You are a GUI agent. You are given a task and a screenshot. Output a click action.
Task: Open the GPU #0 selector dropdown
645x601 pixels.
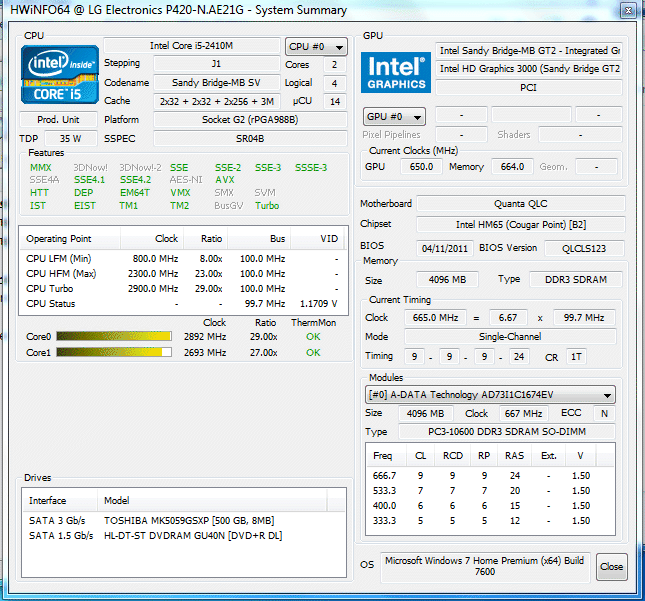394,117
